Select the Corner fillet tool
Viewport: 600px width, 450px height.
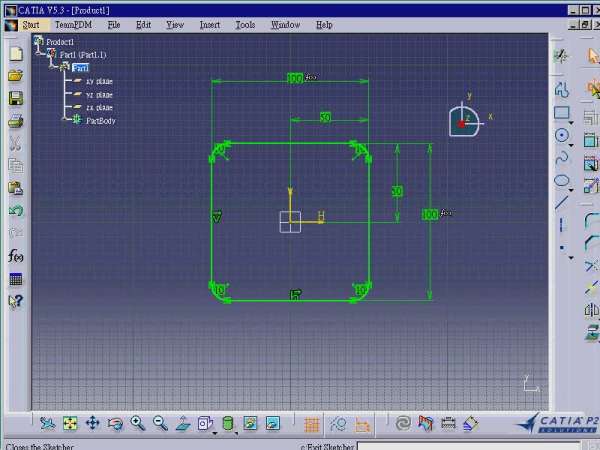(x=592, y=221)
